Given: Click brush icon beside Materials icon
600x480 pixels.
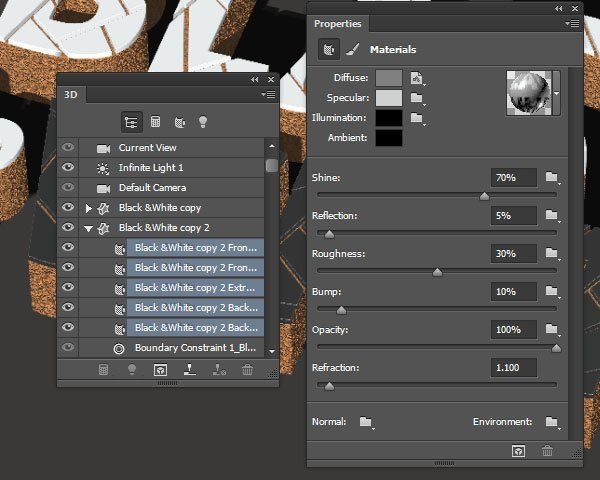Looking at the screenshot, I should (353, 49).
